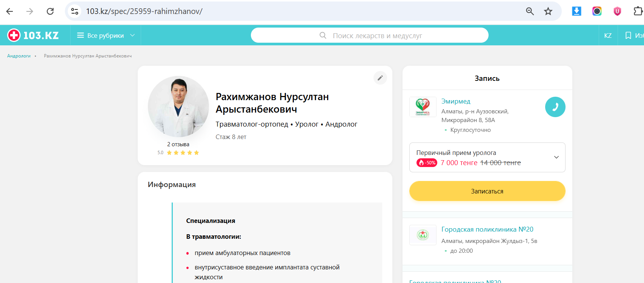Image resolution: width=644 pixels, height=283 pixels.
Task: Click the Травматолог-ортопед specialty text
Action: (252, 124)
